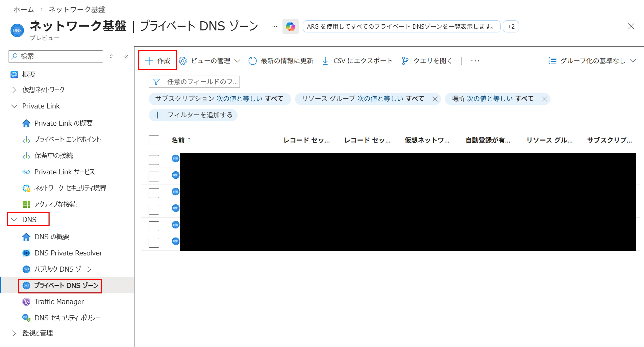Image resolution: width=644 pixels, height=347 pixels.
Task: Select パブリック DNS ゾーン in the sidebar
Action: (63, 269)
